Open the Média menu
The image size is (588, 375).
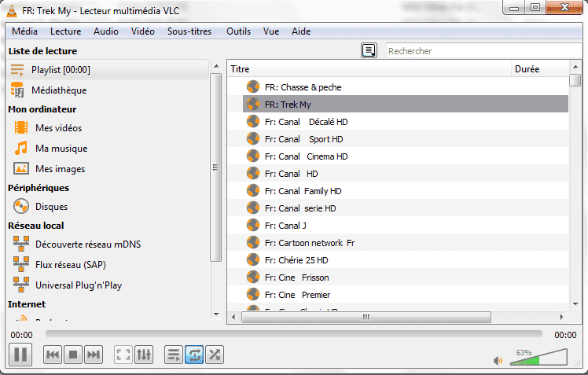[x=24, y=31]
